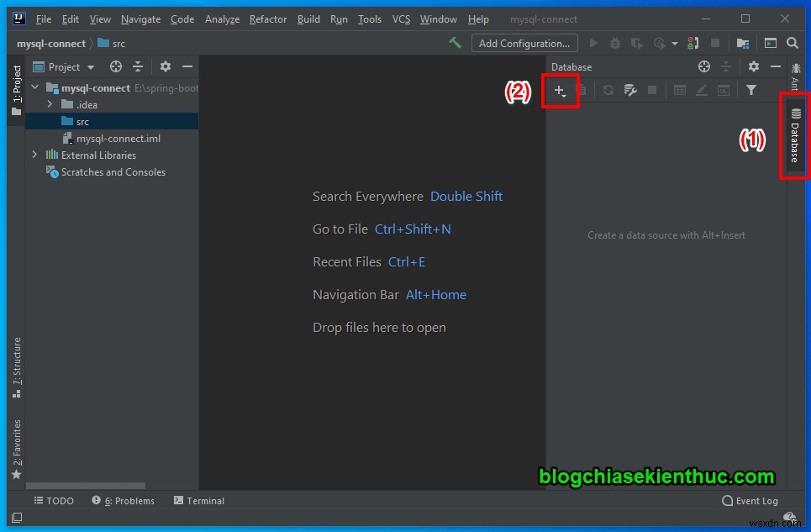This screenshot has height=532, width=811.
Task: Open the TODO tool window
Action: 54,500
